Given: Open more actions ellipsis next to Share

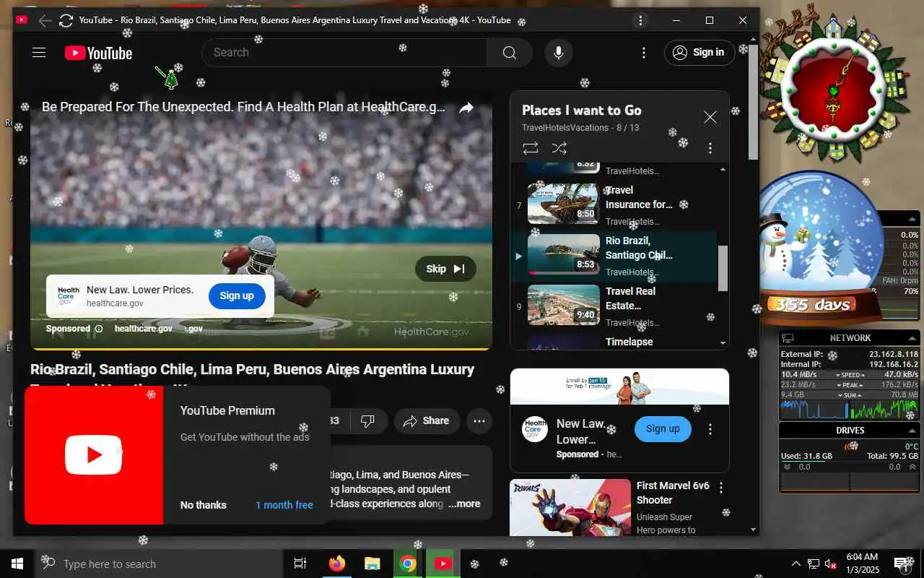Looking at the screenshot, I should 479,421.
